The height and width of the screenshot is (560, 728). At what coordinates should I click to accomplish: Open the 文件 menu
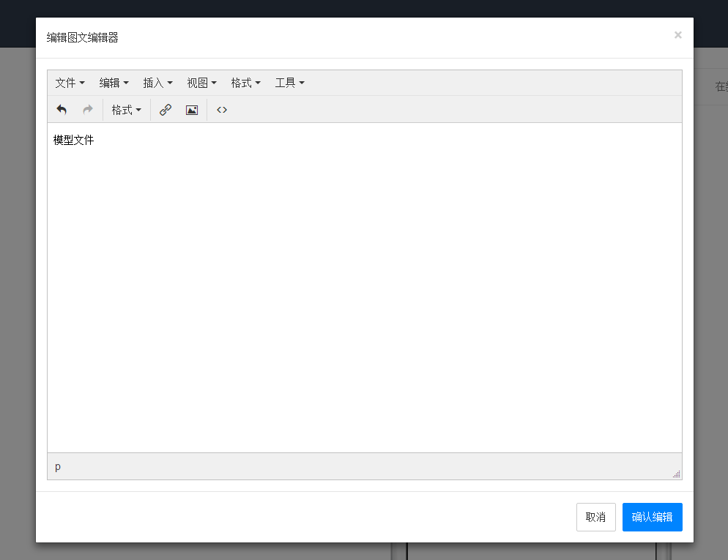click(70, 83)
